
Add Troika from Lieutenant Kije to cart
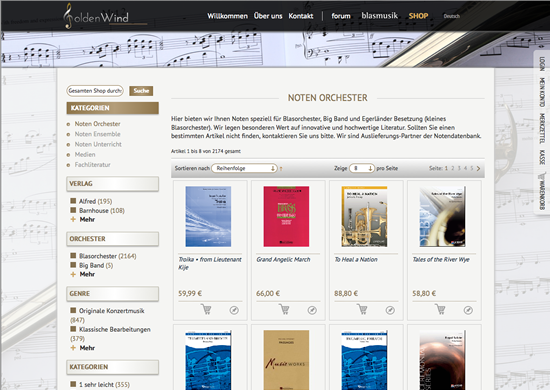click(206, 309)
